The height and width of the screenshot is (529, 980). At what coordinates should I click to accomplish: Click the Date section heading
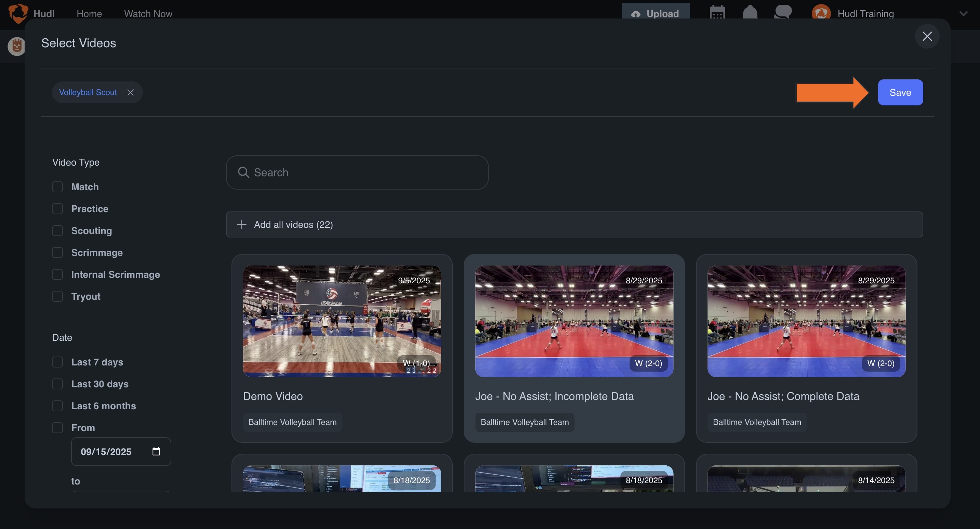tap(62, 338)
